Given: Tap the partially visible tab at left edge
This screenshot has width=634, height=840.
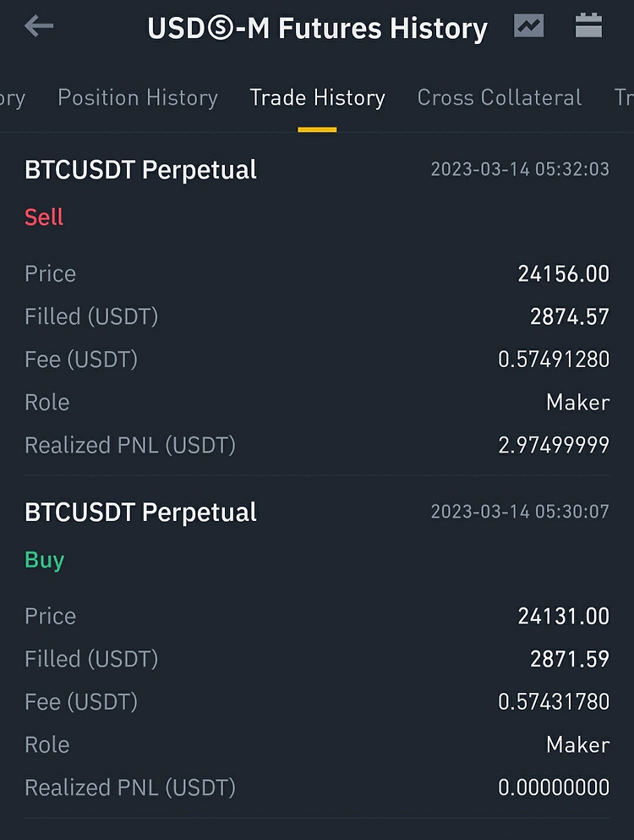Looking at the screenshot, I should click(x=13, y=99).
